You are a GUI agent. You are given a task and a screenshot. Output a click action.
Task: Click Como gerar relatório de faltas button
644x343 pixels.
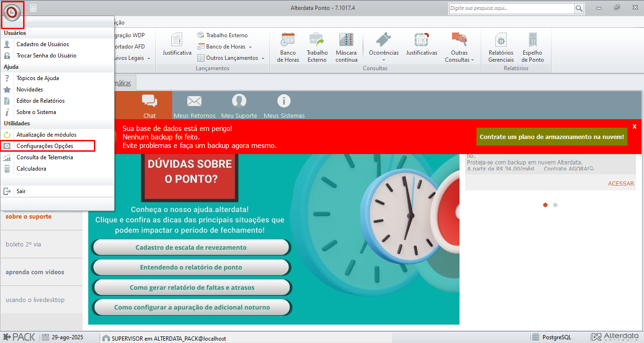[x=192, y=287]
